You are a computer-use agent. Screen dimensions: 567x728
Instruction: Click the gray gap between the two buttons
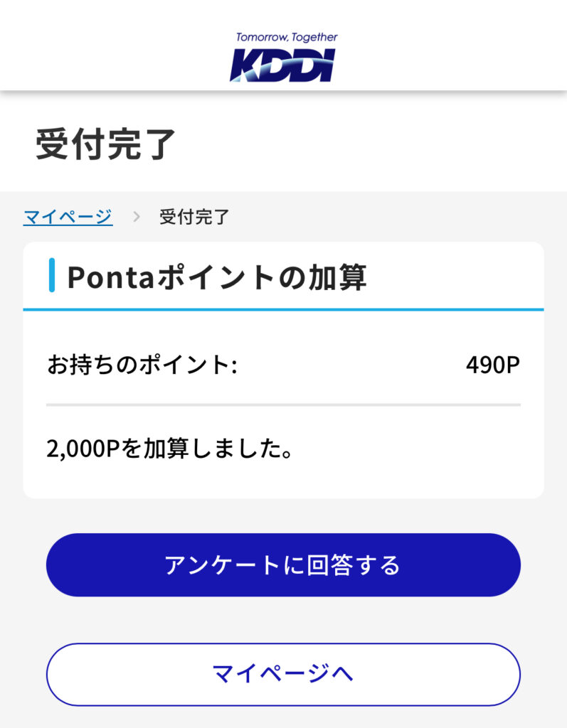[283, 620]
